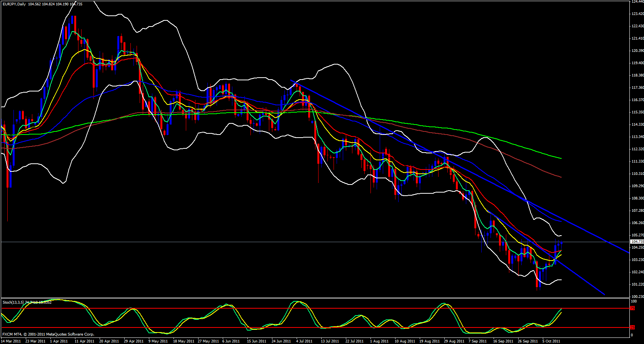This screenshot has width=644, height=344.
Task: Click the 14 Mar 2011 date label
Action: point(11,341)
